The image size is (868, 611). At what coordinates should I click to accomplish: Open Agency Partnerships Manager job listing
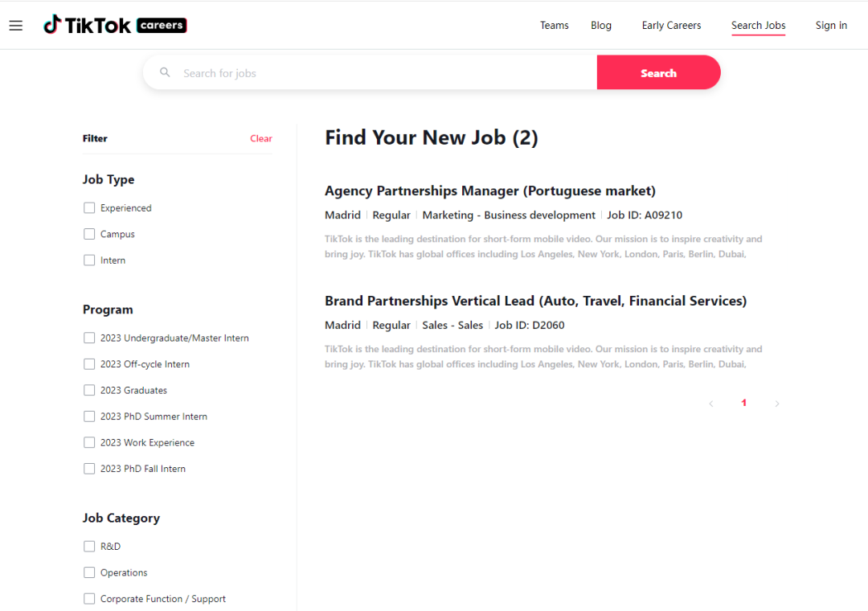(x=490, y=191)
